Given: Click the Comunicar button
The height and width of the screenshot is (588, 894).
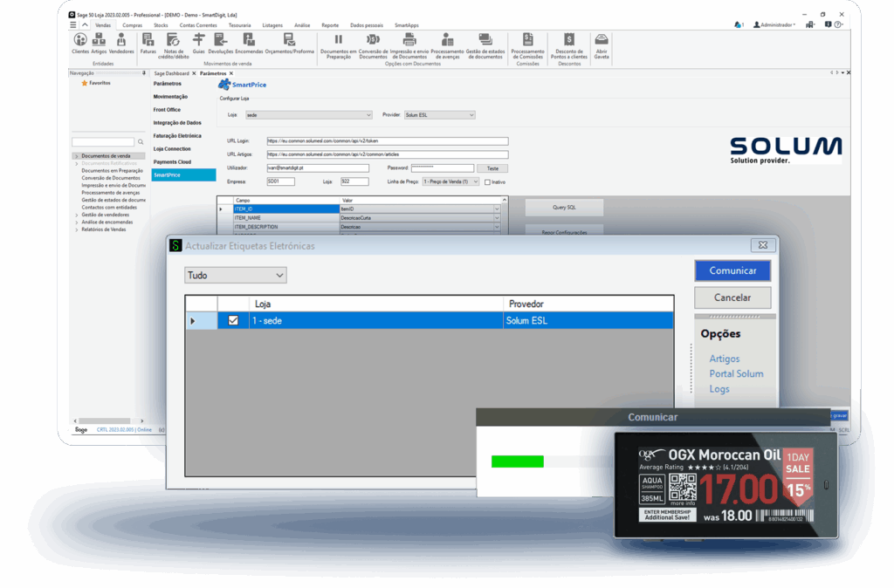Looking at the screenshot, I should [x=732, y=270].
